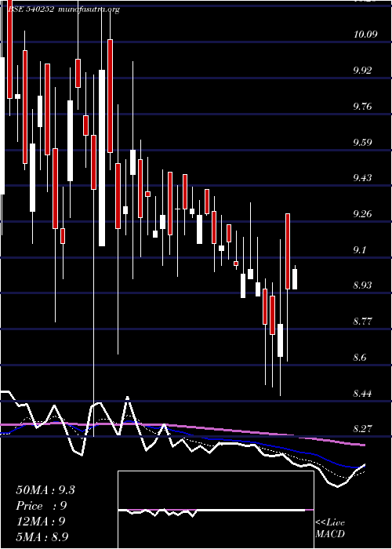Click the 8.6 price axis label
This screenshot has height=549, width=392.
click(360, 358)
